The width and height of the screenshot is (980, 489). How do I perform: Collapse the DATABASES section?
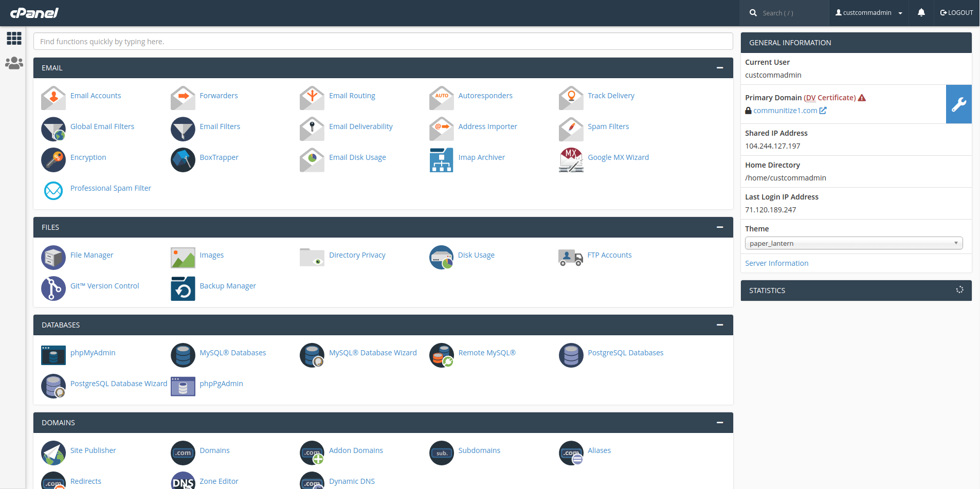click(x=719, y=325)
